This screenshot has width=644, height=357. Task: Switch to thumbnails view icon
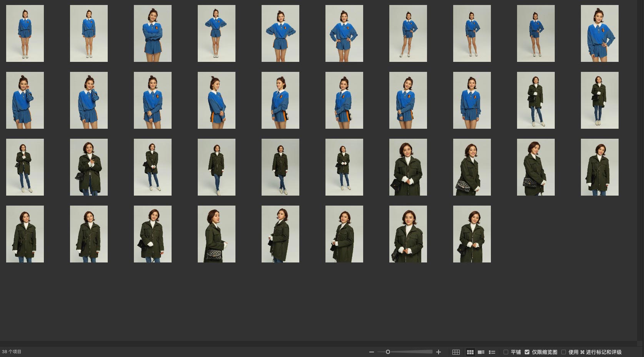470,352
